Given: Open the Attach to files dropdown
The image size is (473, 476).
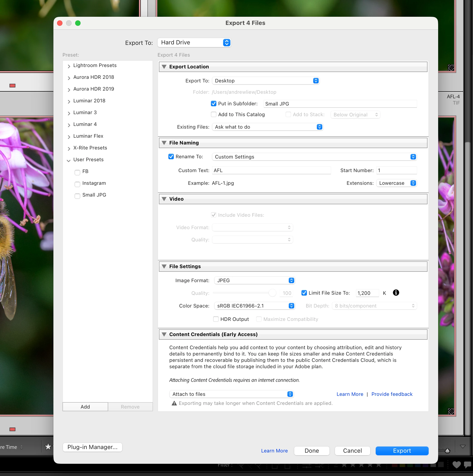Looking at the screenshot, I should (232, 394).
